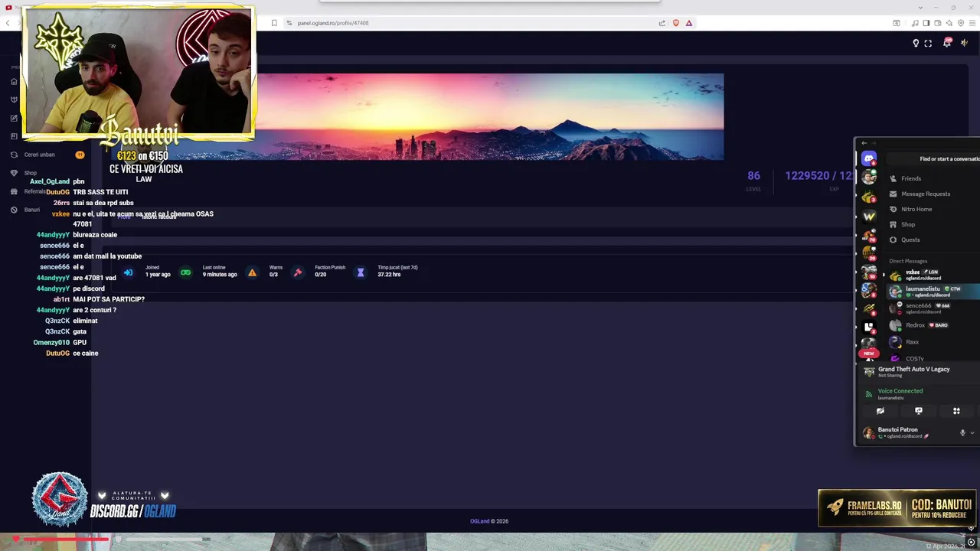Image resolution: width=980 pixels, height=551 pixels.
Task: Click the red video progress bar
Action: (65, 540)
